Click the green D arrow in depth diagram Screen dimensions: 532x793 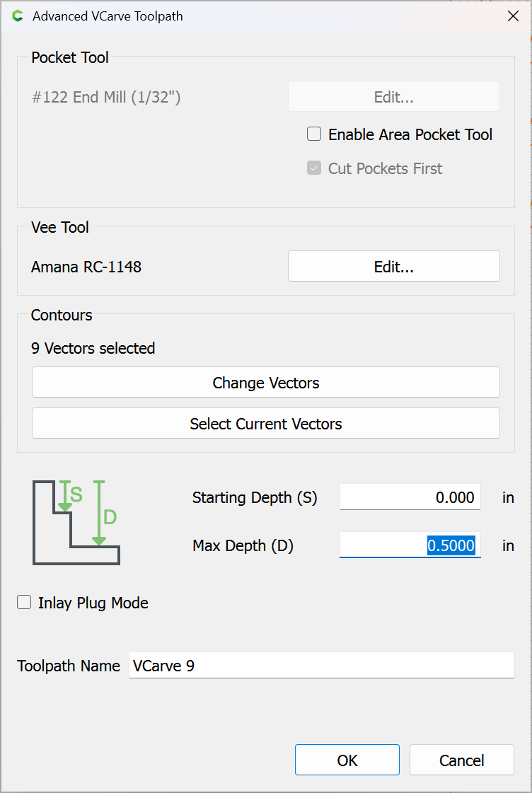click(x=99, y=514)
